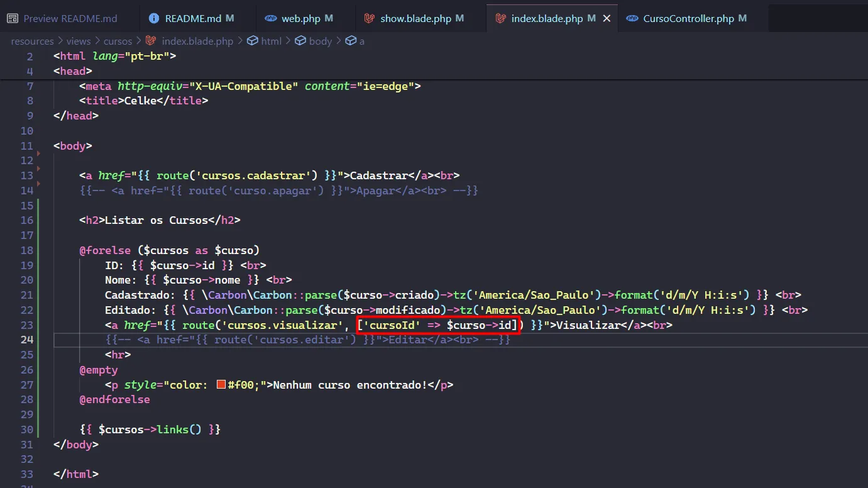
Task: Click the Laravel icon on index.blade.php tab
Action: (501, 19)
